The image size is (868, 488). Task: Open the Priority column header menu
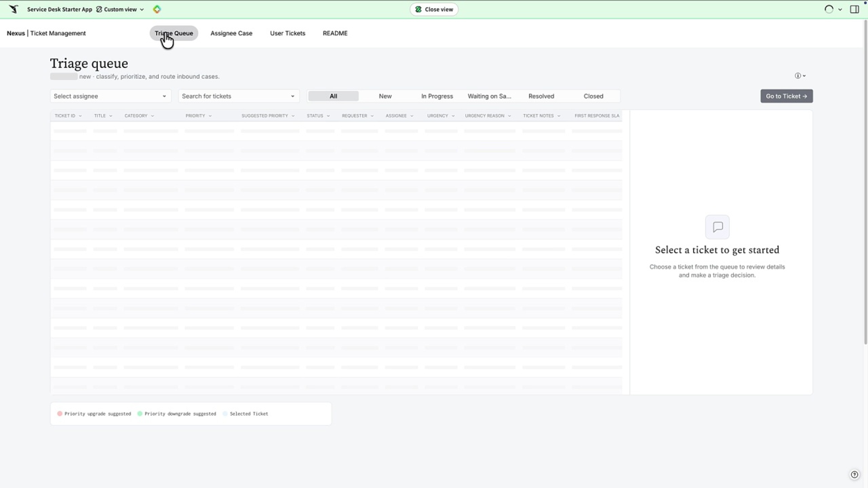(x=210, y=116)
